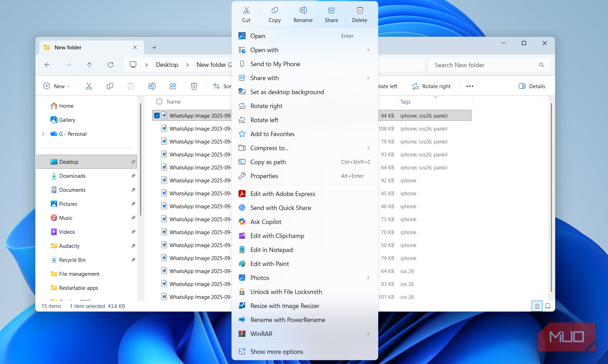Image resolution: width=608 pixels, height=364 pixels.
Task: Click the Rename icon in the context menu toolbar
Action: (x=303, y=13)
